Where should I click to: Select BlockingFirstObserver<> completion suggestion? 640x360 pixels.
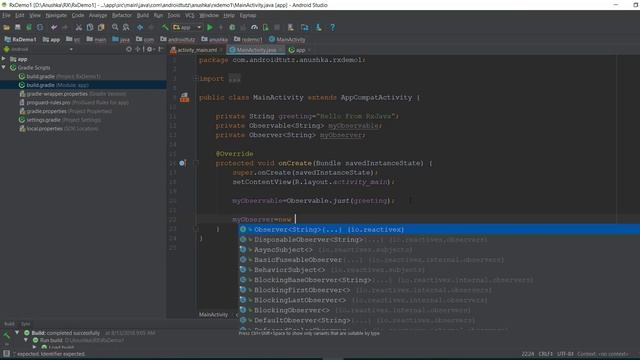(x=439, y=290)
